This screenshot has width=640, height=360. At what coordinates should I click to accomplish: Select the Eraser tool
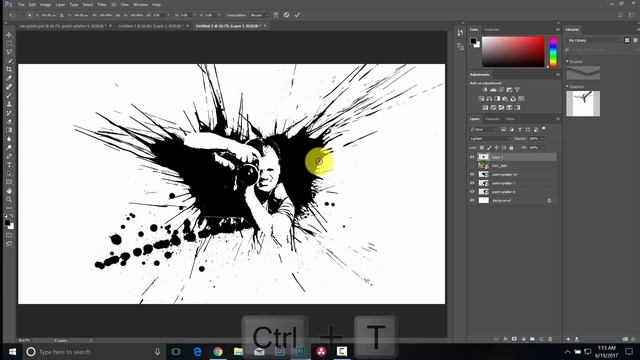click(9, 121)
